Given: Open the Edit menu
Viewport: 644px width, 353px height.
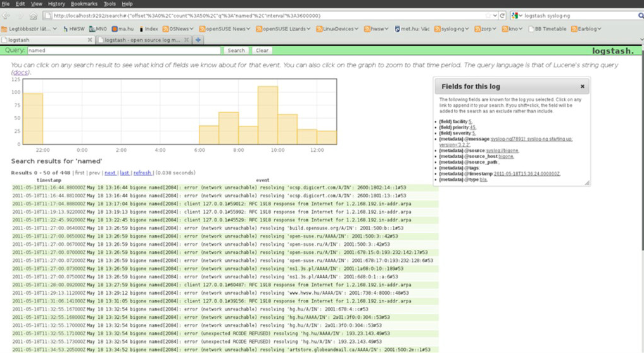Looking at the screenshot, I should pyautogui.click(x=20, y=4).
